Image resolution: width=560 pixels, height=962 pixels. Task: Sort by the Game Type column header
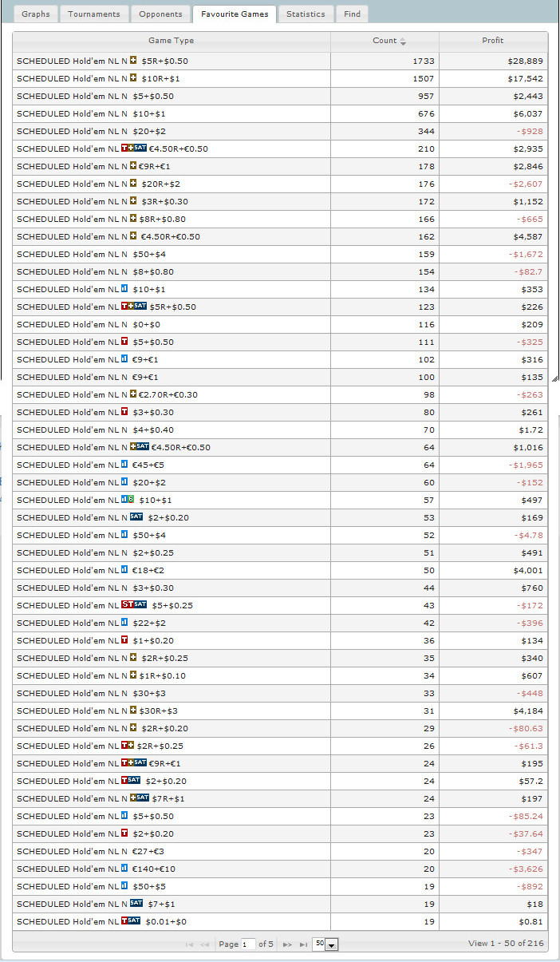tap(172, 41)
